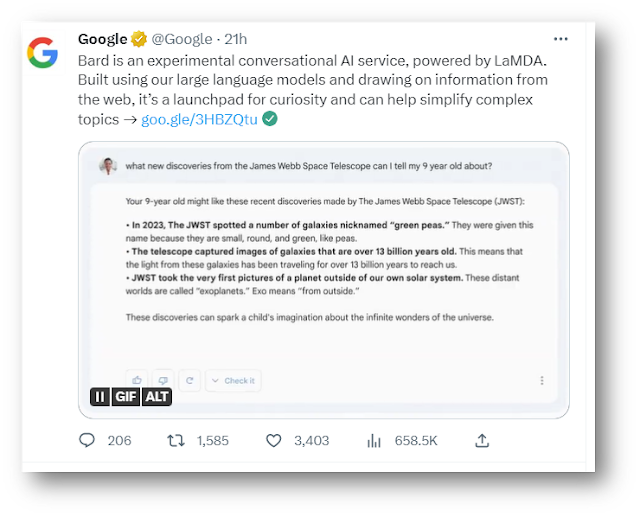
Task: Retweet the Bard announcement post
Action: coord(175,440)
